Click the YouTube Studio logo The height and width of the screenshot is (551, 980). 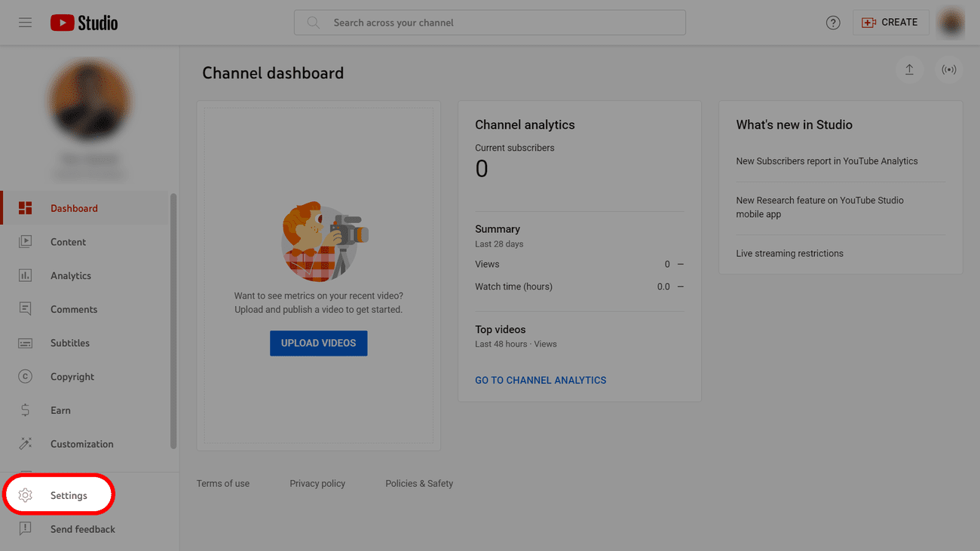coord(84,23)
